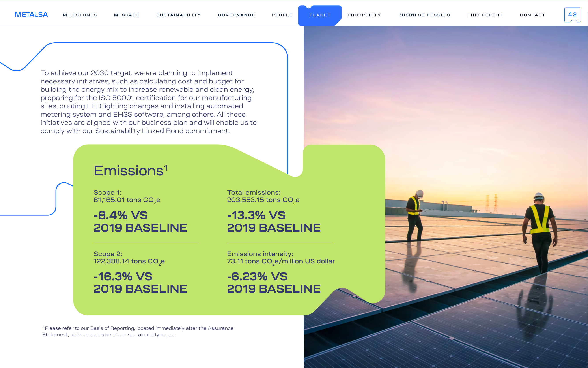Click the Basis of Reporting footnote
588x368 pixels.
click(138, 332)
